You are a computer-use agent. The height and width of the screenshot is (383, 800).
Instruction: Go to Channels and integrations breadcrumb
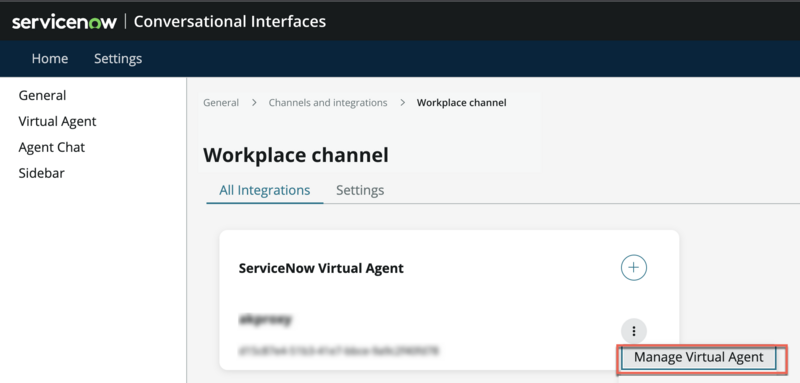click(328, 103)
